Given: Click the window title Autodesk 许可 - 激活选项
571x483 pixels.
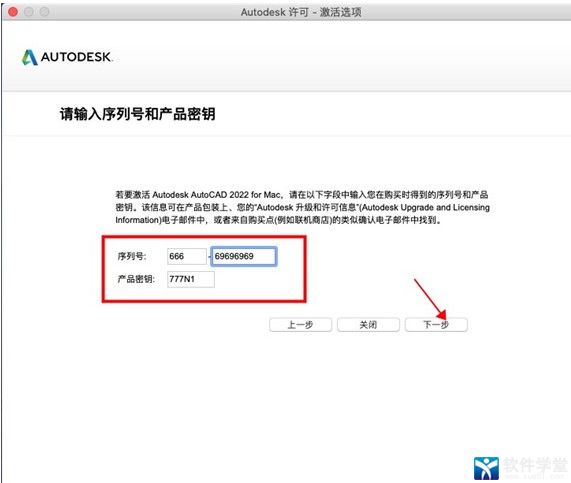Looking at the screenshot, I should point(301,12).
